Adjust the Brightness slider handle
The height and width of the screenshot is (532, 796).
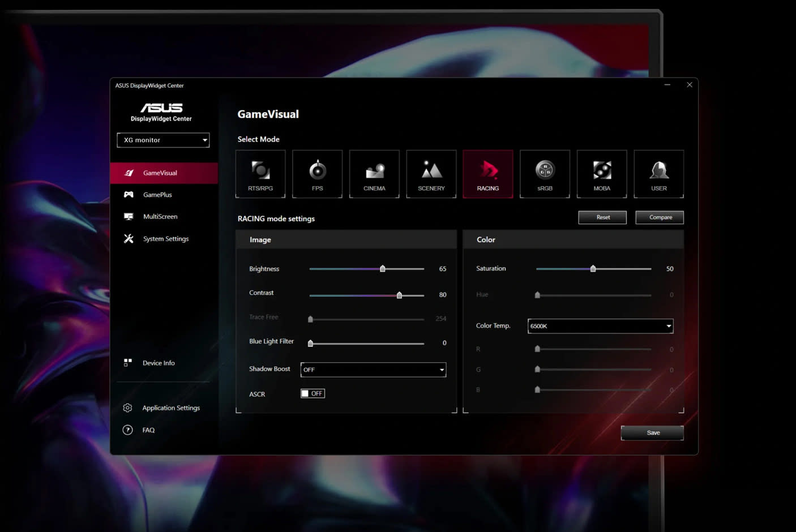point(383,269)
